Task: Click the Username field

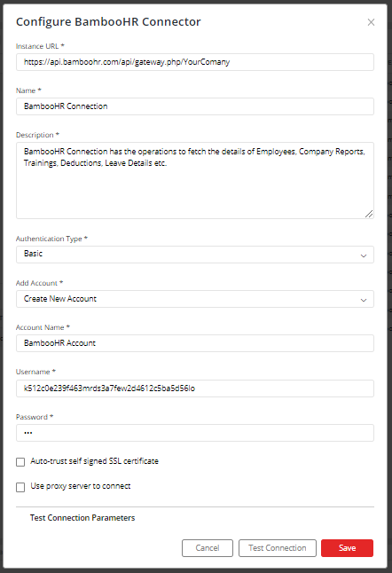Action: pos(195,389)
